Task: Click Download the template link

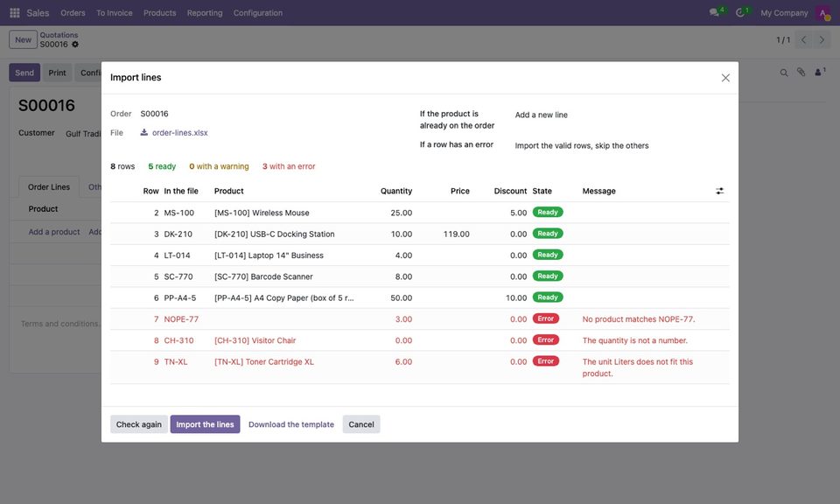Action: (290, 424)
